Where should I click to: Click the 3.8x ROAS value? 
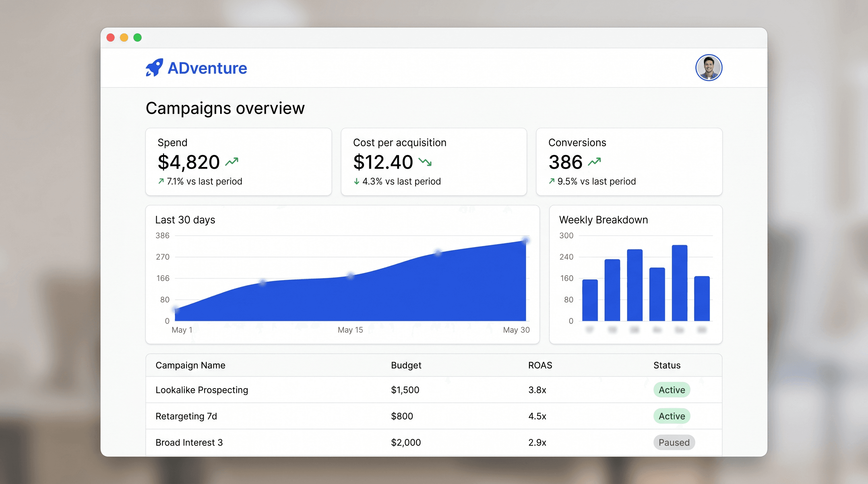[x=537, y=390]
